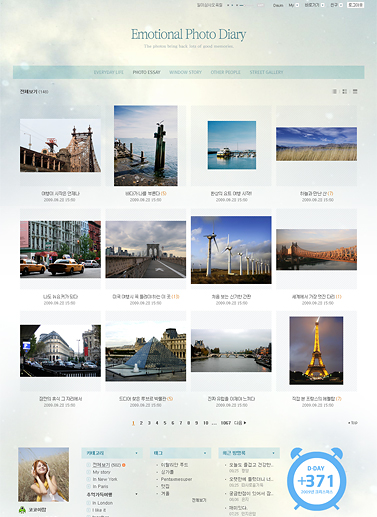Open the seagull on pier post photo
Viewport: 377px width, 517px height.
coord(146,146)
